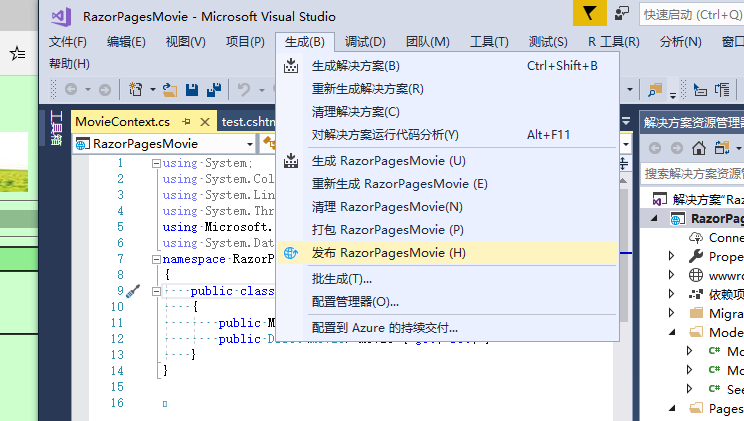
Task: Click the New Project toolbar icon
Action: click(136, 90)
